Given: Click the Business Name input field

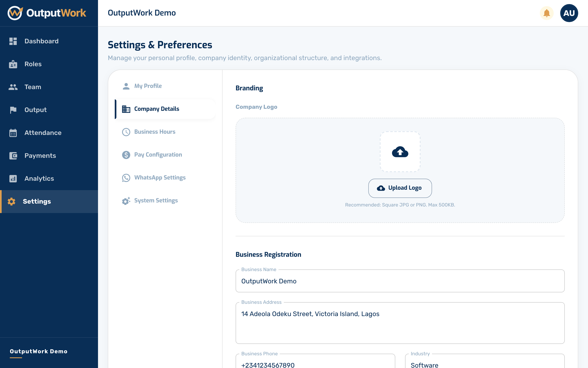Looking at the screenshot, I should tap(400, 281).
